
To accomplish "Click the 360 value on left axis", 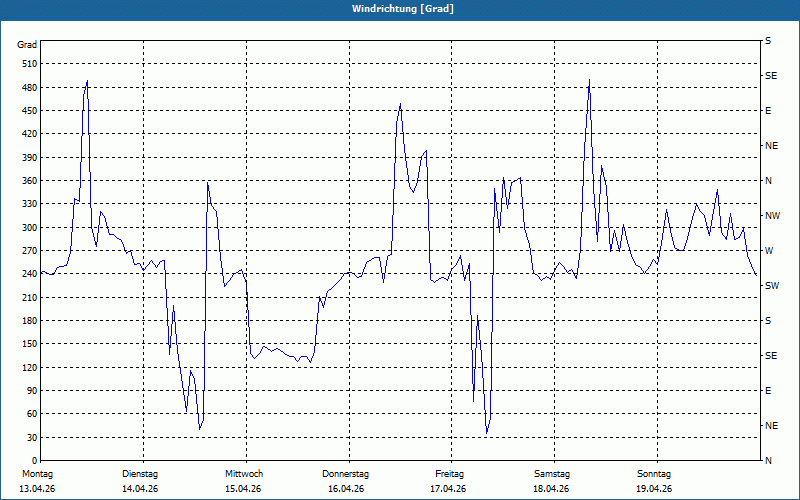I will coord(28,181).
